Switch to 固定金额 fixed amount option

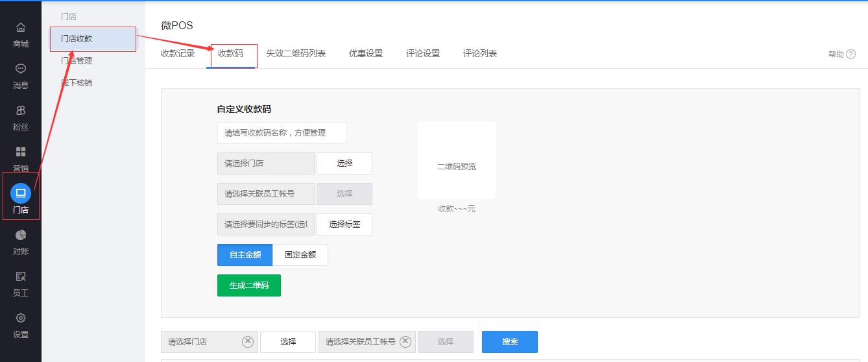pos(300,255)
